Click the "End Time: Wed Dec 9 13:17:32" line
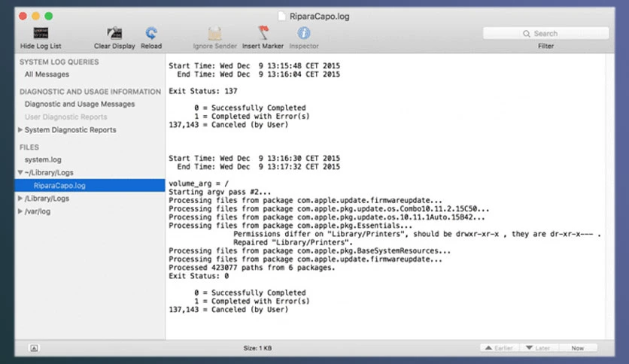The height and width of the screenshot is (364, 629). click(259, 166)
